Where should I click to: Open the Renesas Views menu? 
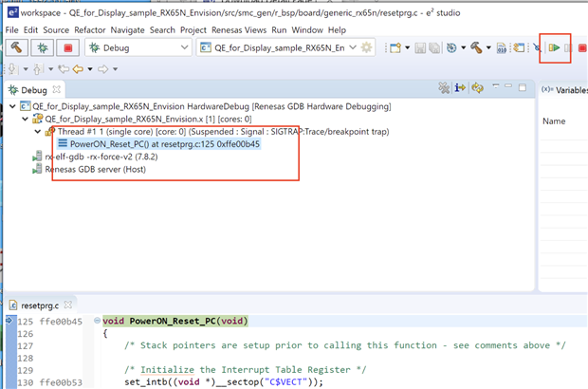(x=237, y=30)
